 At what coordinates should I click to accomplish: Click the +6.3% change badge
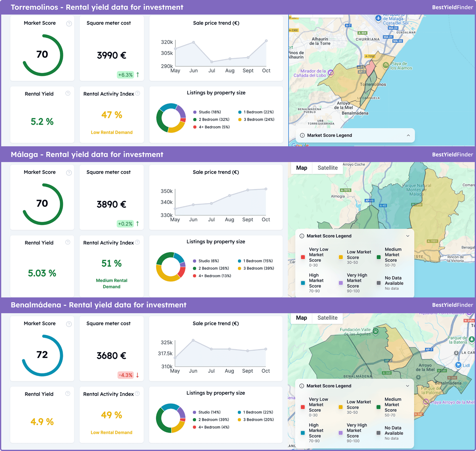click(x=126, y=75)
